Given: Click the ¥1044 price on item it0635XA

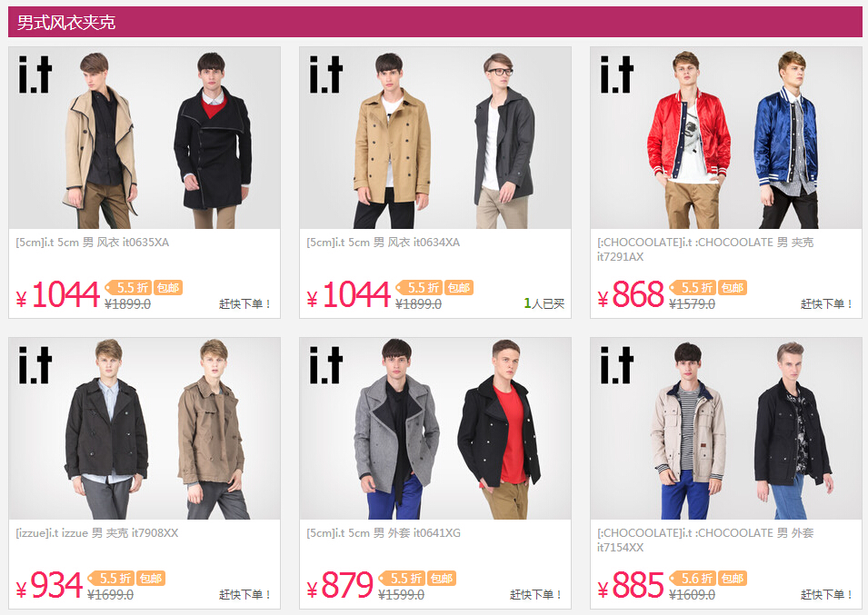Looking at the screenshot, I should click(58, 294).
